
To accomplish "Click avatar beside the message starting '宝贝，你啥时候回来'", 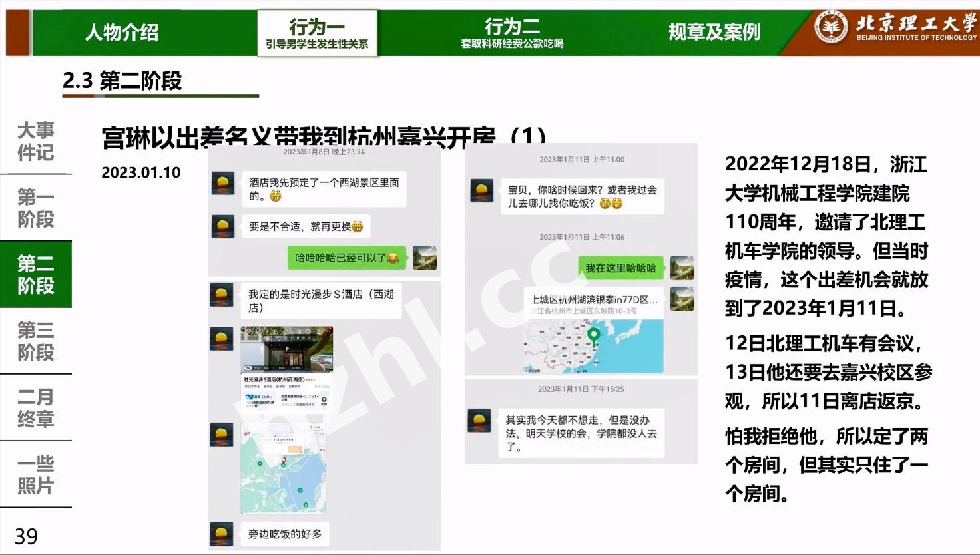I will pos(481,190).
